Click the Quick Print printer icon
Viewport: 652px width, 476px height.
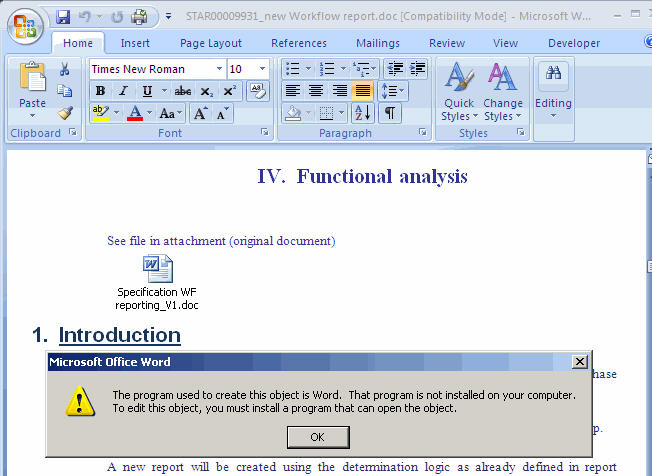[139, 17]
